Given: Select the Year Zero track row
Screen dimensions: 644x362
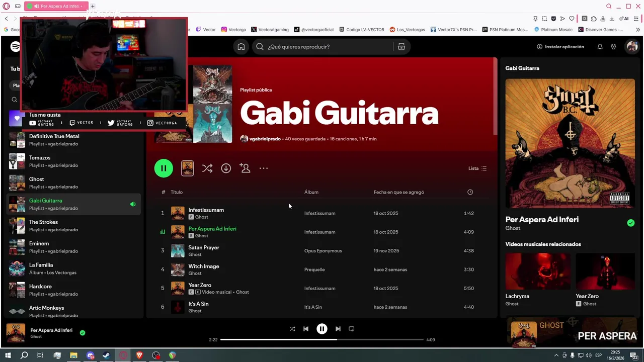Looking at the screenshot, I should (x=322, y=288).
